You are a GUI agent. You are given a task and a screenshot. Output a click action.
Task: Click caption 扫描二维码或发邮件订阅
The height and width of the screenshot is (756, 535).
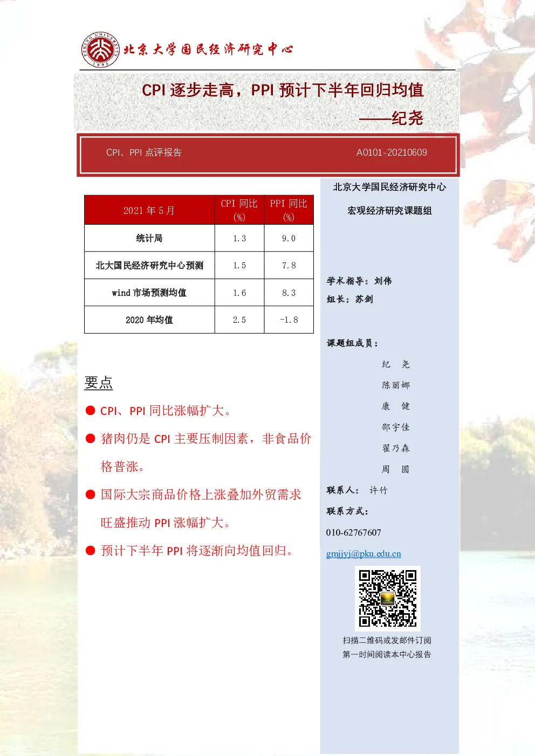[x=387, y=640]
